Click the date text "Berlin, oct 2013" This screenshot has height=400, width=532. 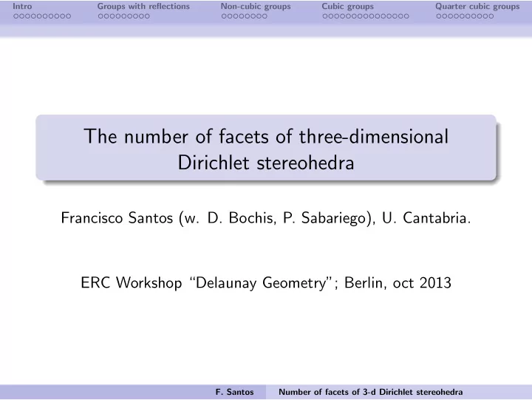(x=398, y=283)
